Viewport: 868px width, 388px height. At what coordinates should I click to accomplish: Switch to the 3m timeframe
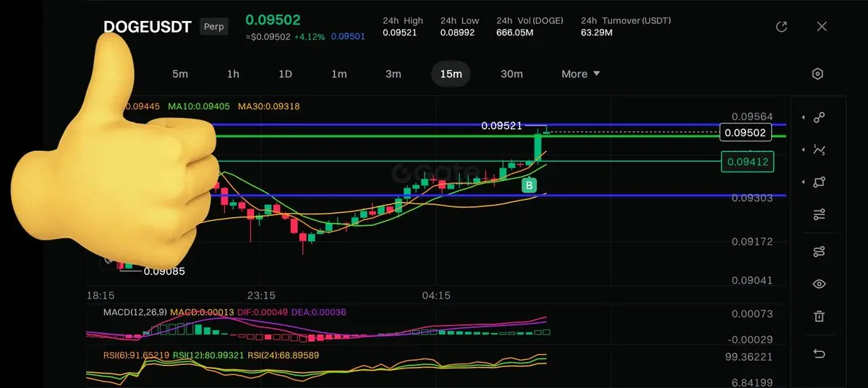[393, 74]
